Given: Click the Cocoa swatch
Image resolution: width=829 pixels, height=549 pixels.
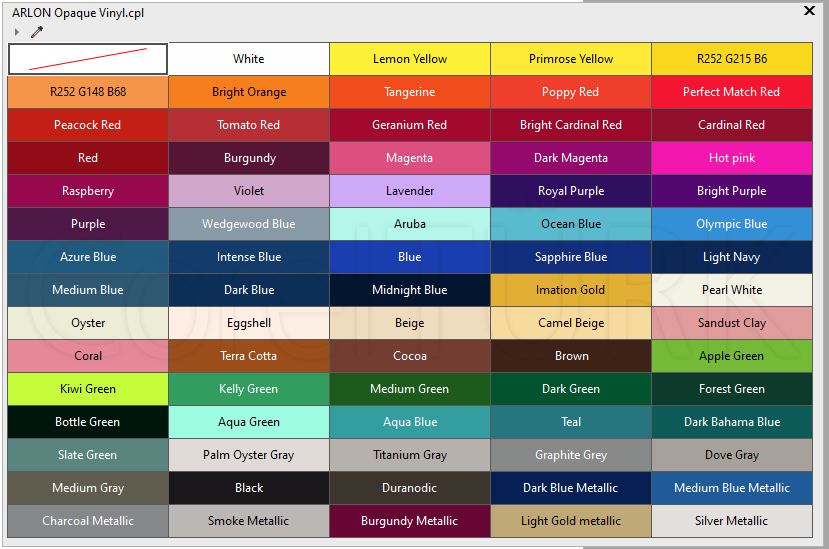Looking at the screenshot, I should [410, 356].
